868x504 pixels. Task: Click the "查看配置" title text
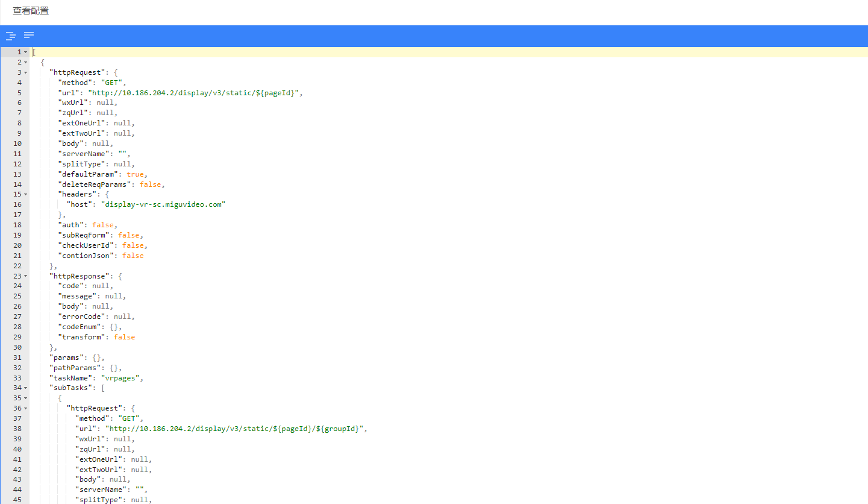(31, 11)
